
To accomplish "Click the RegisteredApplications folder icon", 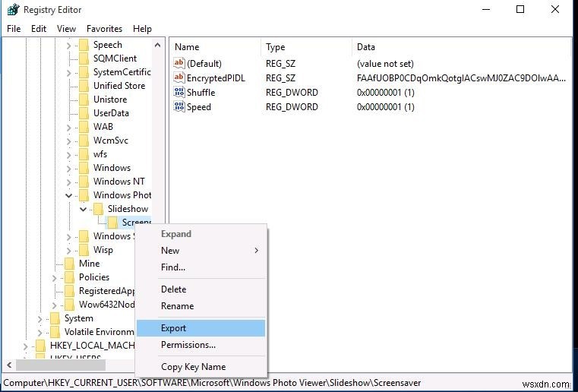I will coord(69,291).
